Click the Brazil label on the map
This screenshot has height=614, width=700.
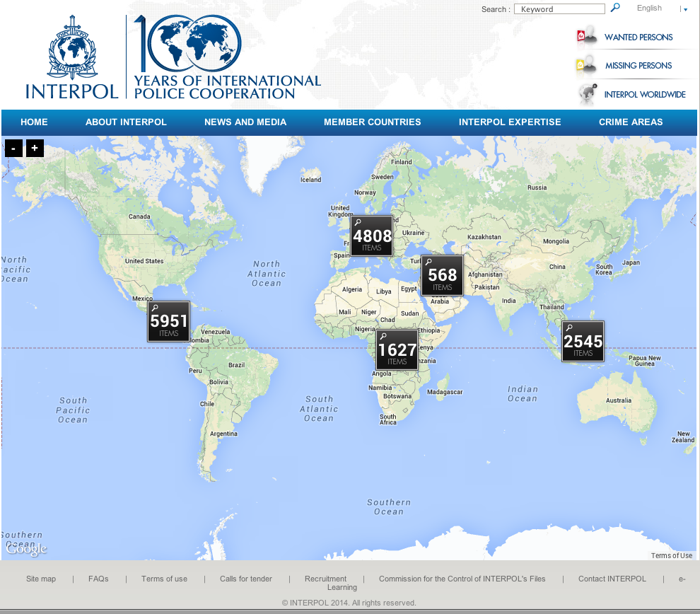pos(237,365)
